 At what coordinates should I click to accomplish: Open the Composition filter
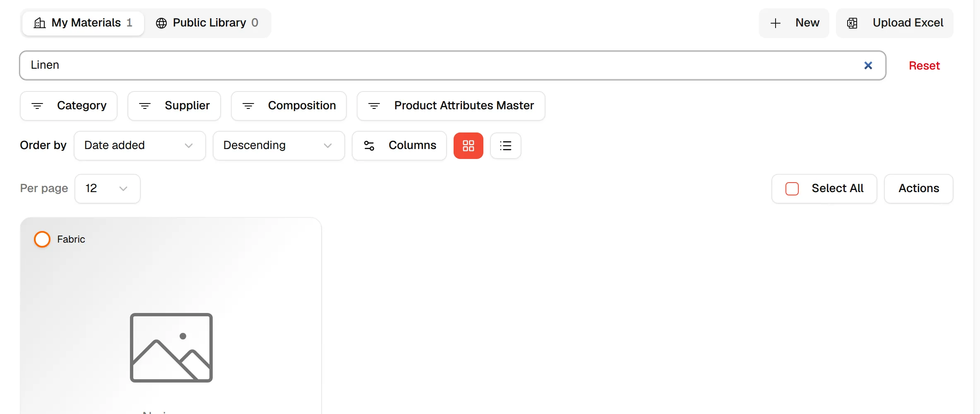289,106
